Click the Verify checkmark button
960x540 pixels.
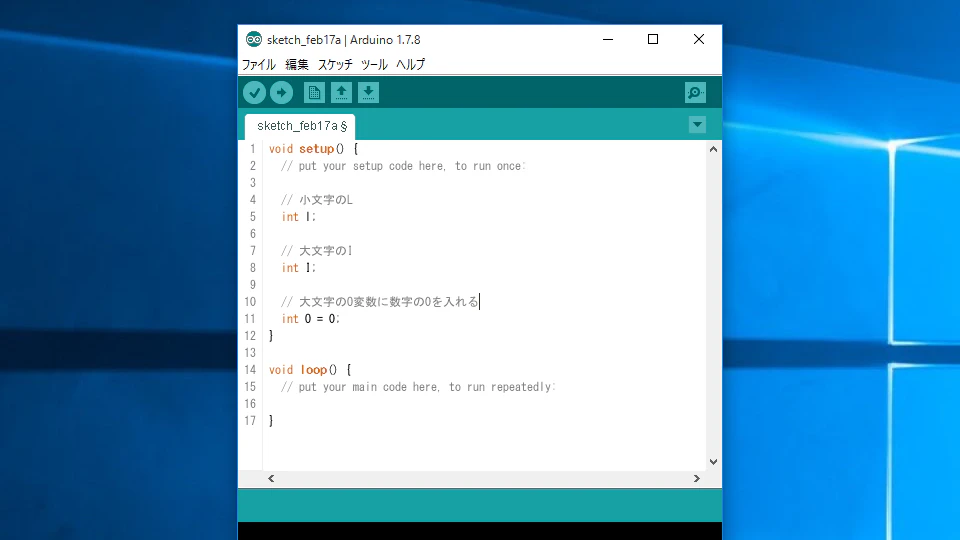pos(254,92)
